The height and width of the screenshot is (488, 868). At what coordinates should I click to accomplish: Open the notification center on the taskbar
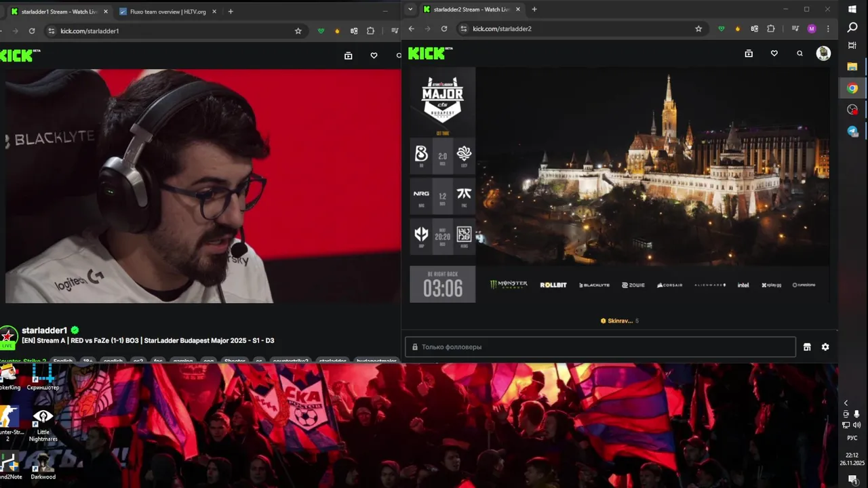852,479
